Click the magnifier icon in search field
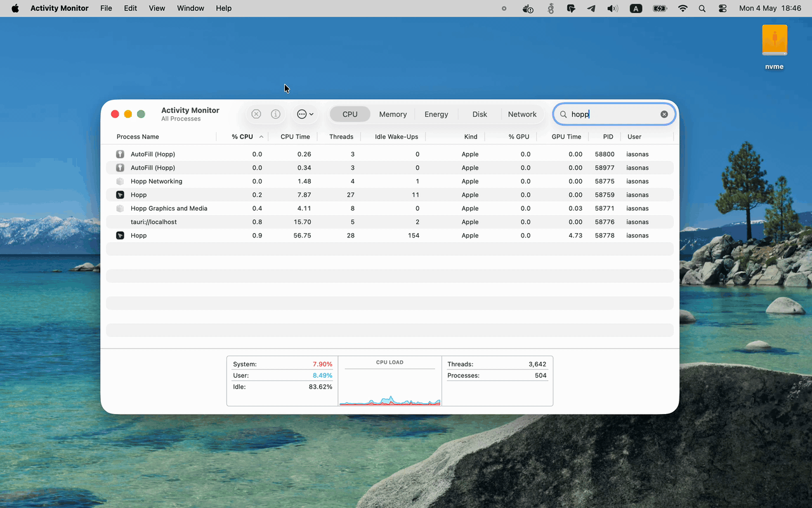This screenshot has width=812, height=508. [x=563, y=114]
